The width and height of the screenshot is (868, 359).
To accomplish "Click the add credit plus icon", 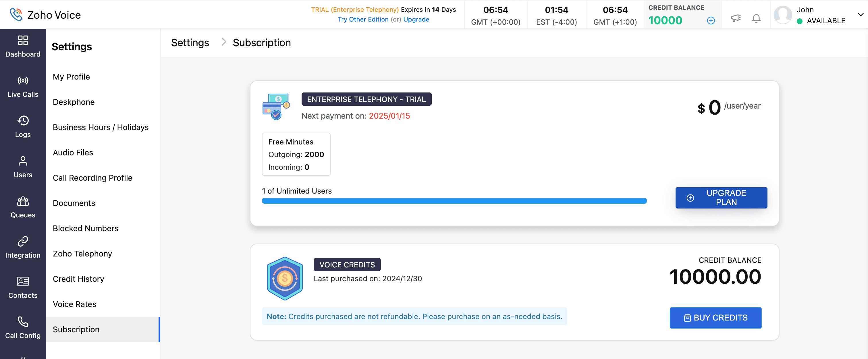I will [x=711, y=21].
